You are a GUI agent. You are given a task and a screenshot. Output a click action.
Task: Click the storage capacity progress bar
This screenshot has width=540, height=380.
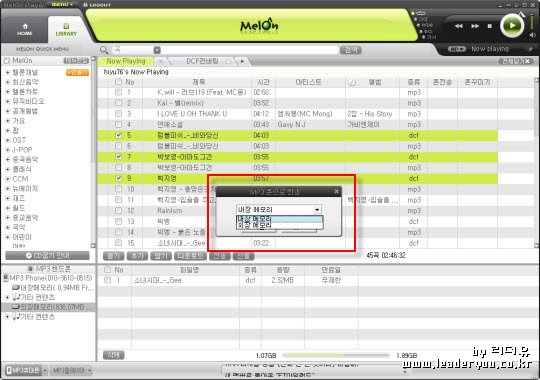[x=336, y=355]
